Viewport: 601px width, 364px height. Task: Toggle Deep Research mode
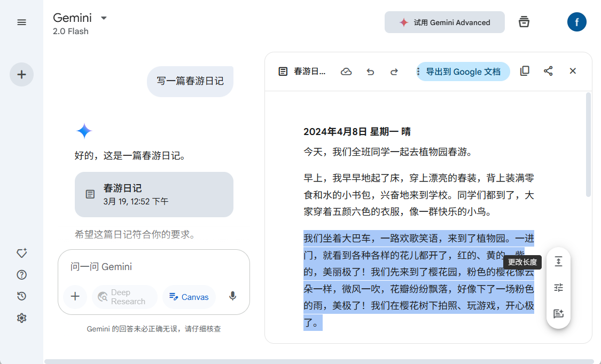coord(124,297)
